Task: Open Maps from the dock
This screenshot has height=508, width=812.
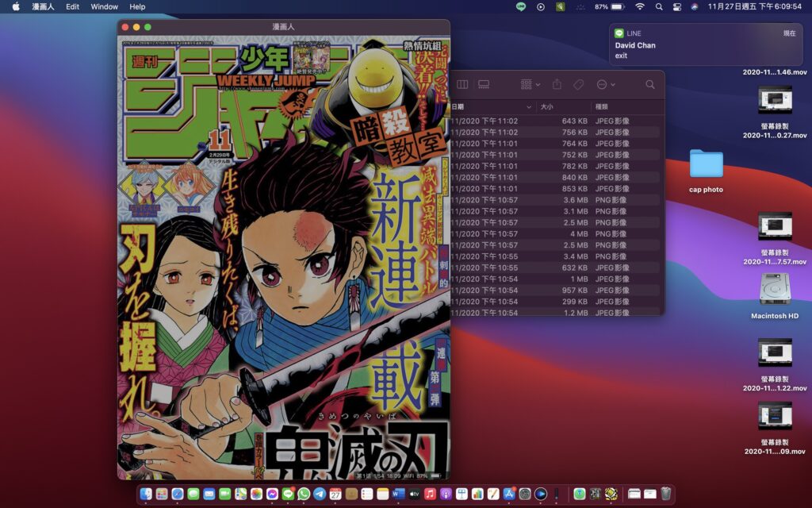Action: [241, 494]
